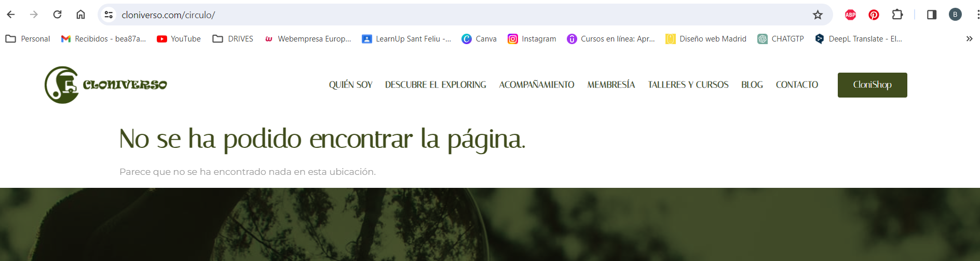This screenshot has width=980, height=261.
Task: Visit the BLOG page
Action: (752, 85)
